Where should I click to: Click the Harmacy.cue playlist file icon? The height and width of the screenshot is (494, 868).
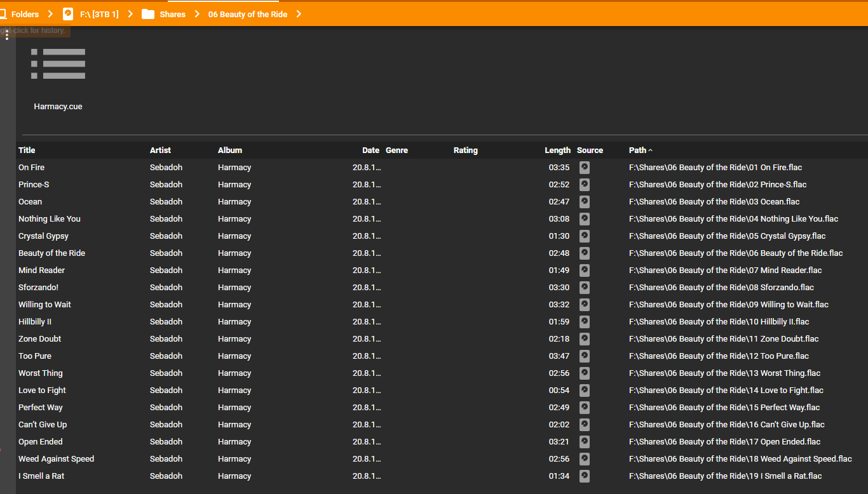point(58,64)
